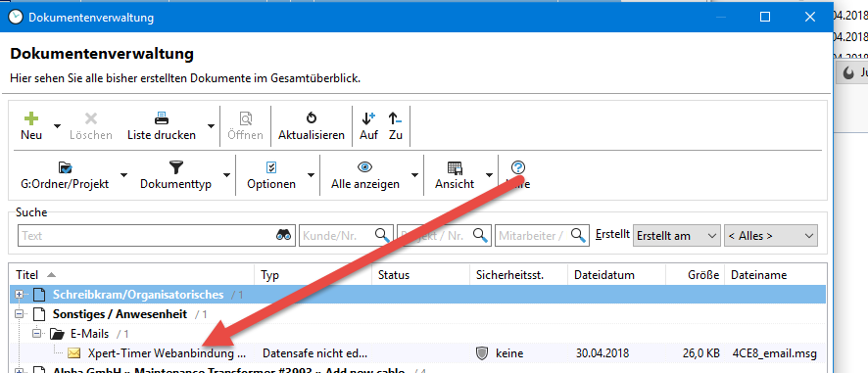
Task: Refresh list with Aktualisieren
Action: click(x=312, y=126)
